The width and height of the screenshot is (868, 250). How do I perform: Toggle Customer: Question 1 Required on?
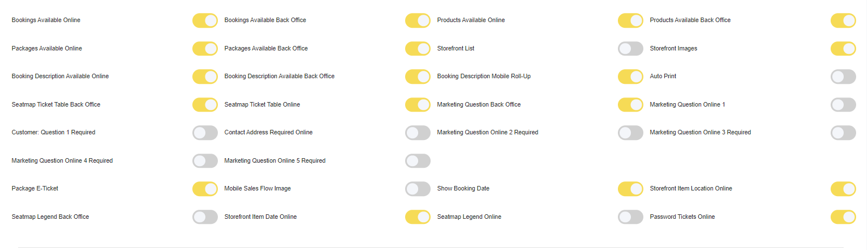(205, 133)
